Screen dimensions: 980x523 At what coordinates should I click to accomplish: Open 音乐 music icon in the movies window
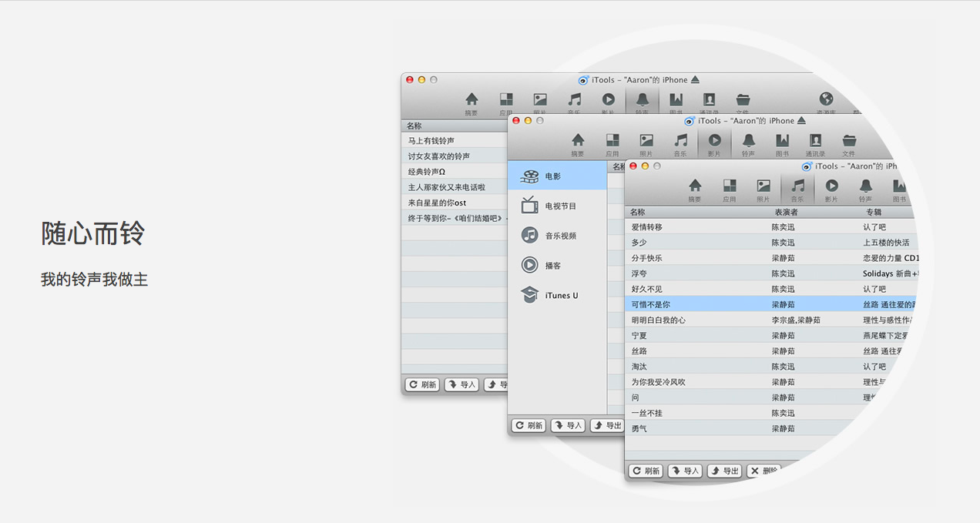pyautogui.click(x=680, y=140)
